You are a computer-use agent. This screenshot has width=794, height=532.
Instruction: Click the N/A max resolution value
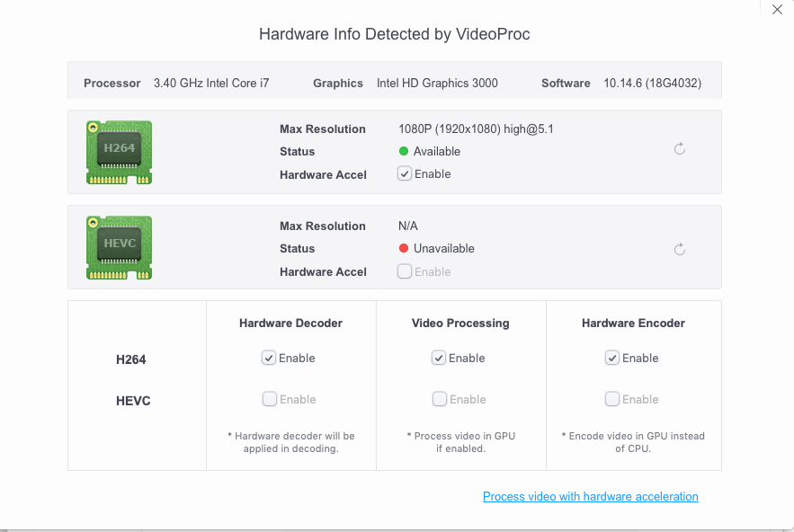(408, 226)
